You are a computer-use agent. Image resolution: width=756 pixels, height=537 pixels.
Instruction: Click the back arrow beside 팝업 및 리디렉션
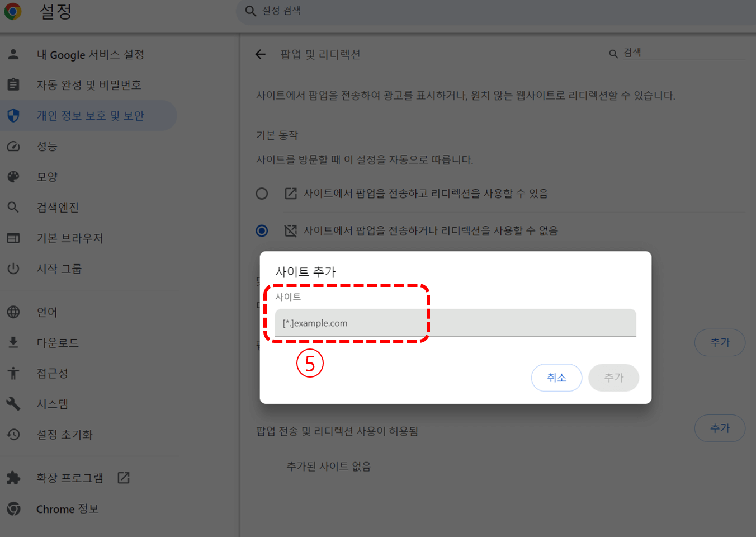coord(261,54)
